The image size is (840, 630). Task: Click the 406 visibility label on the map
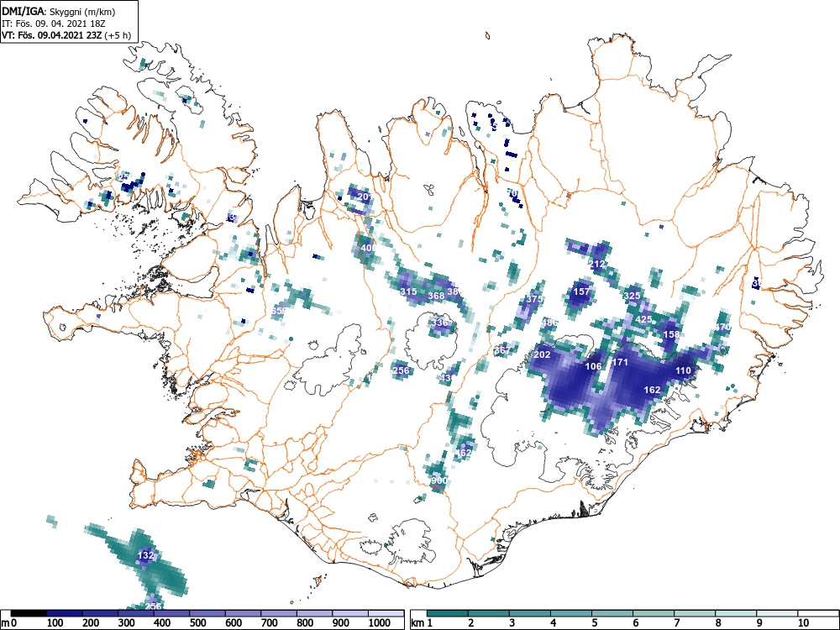click(369, 248)
